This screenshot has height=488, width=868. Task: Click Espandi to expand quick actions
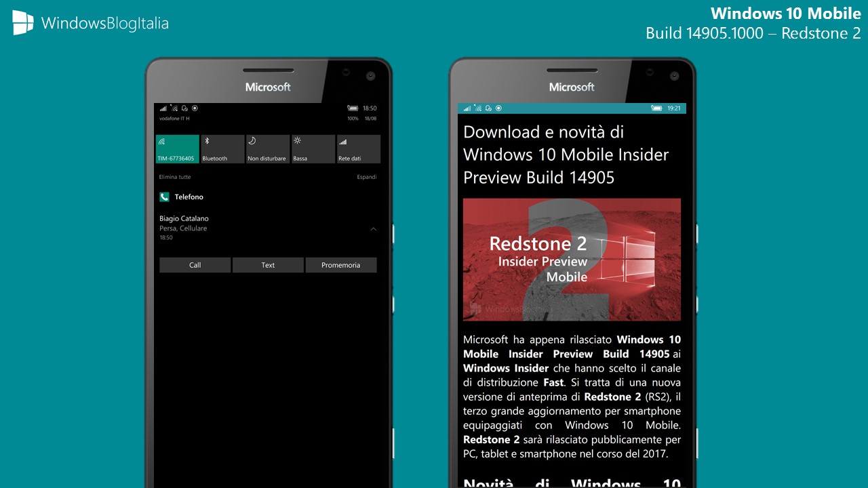coord(367,177)
